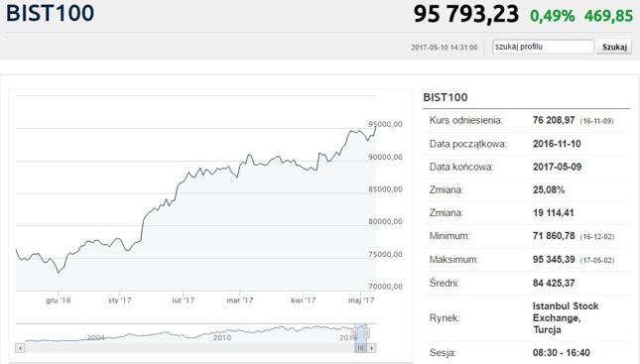
Task: Select the right range handle in the navigator
Action: [x=366, y=333]
